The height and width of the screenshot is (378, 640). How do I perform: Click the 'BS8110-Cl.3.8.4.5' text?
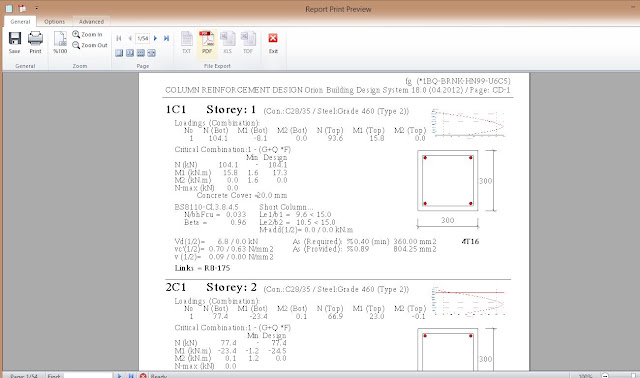(x=207, y=207)
